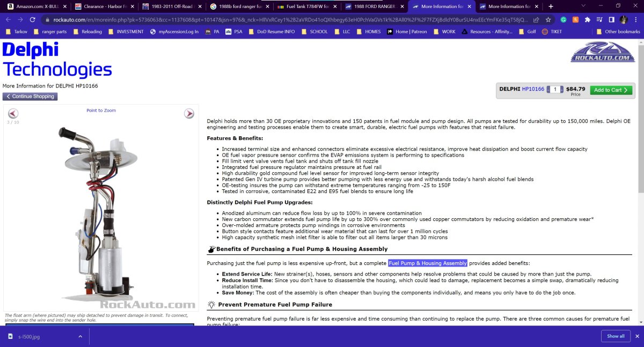Image resolution: width=644 pixels, height=347 pixels.
Task: Open the browser side panel
Action: [x=611, y=19]
